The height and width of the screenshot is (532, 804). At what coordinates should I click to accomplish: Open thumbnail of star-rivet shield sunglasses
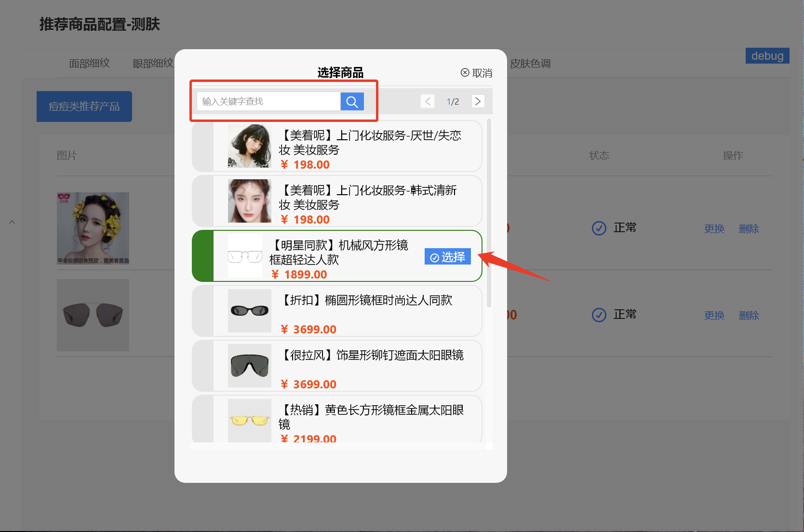pyautogui.click(x=250, y=366)
